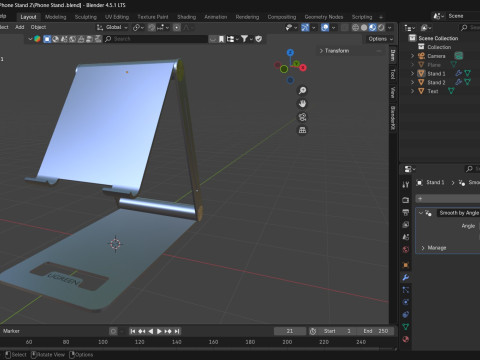Click the asset bookmark icon in asset shelf bar
Viewport: 480px width, 360px height.
coord(222,39)
